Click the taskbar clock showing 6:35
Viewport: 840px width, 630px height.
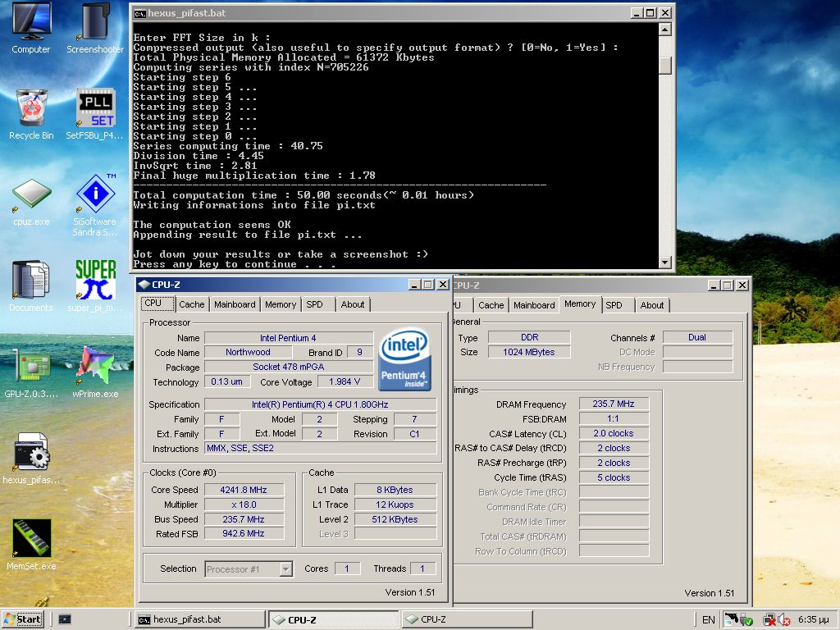coord(813,620)
